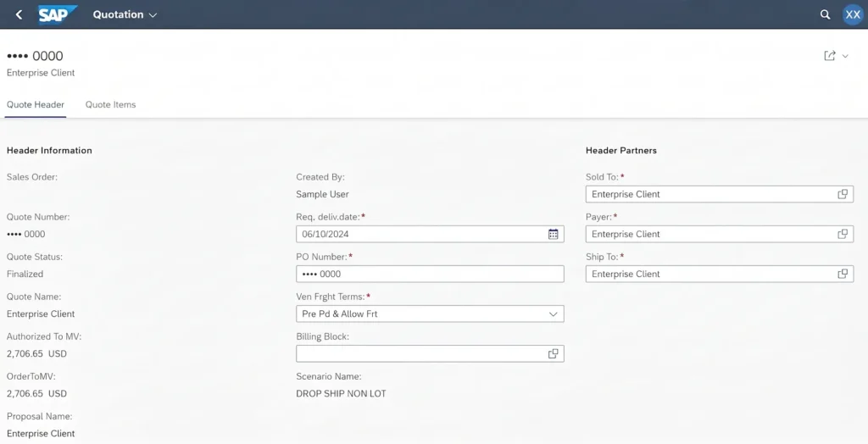Click the DROP SHIP NON LOT scenario
This screenshot has width=868, height=444.
coord(341,394)
